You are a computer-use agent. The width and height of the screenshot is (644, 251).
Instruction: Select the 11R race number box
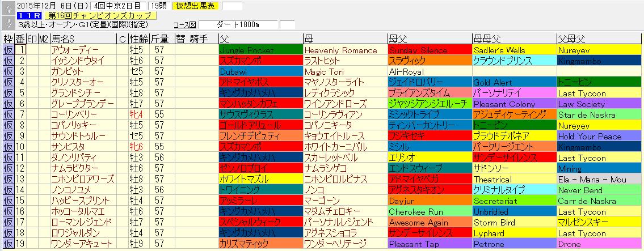(29, 16)
